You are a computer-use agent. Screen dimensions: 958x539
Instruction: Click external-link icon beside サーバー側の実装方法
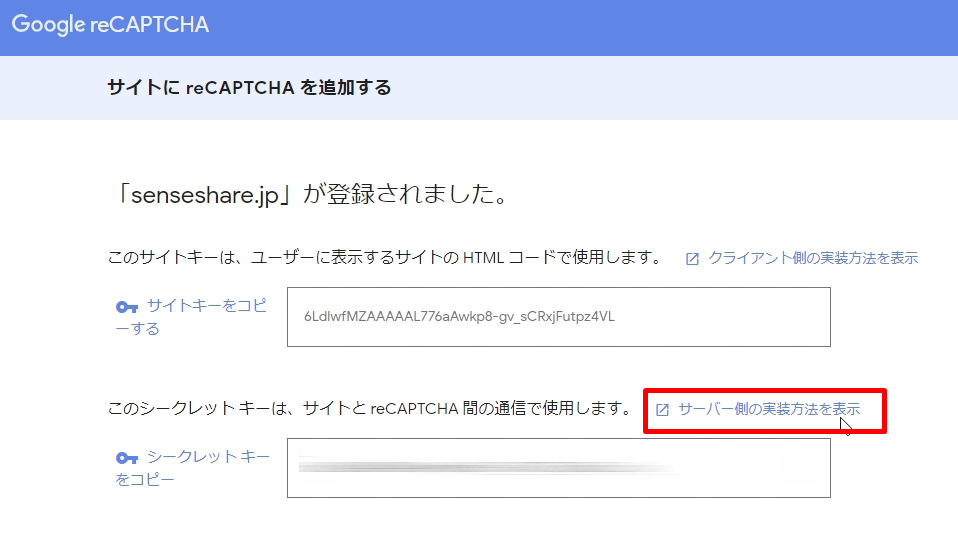tap(662, 410)
